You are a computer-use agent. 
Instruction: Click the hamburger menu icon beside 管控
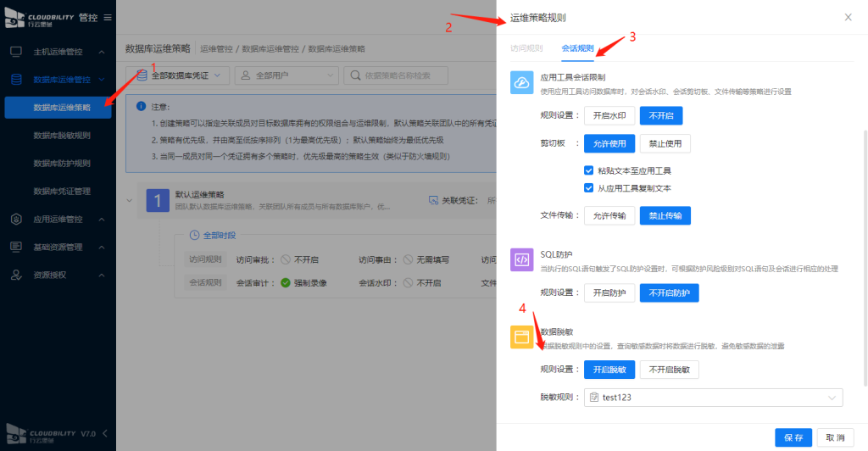point(107,17)
